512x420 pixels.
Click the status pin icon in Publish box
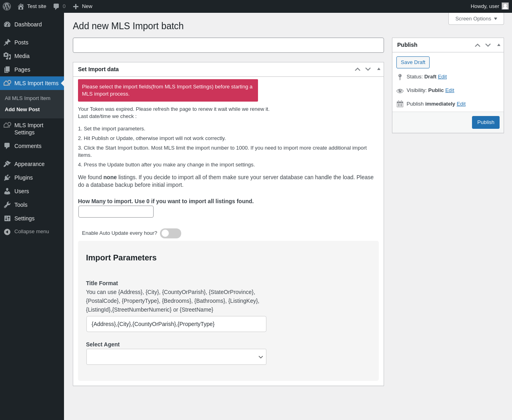coord(400,77)
